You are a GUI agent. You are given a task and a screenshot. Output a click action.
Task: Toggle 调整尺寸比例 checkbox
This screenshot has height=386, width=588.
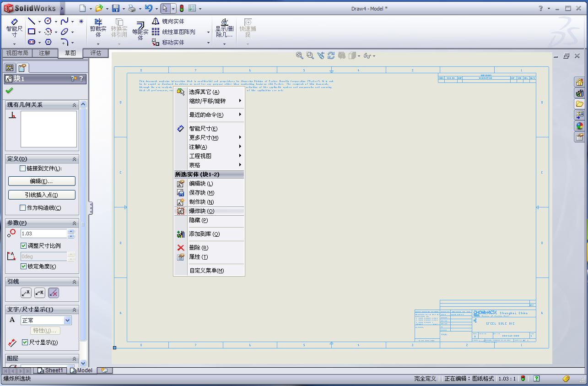pyautogui.click(x=24, y=246)
